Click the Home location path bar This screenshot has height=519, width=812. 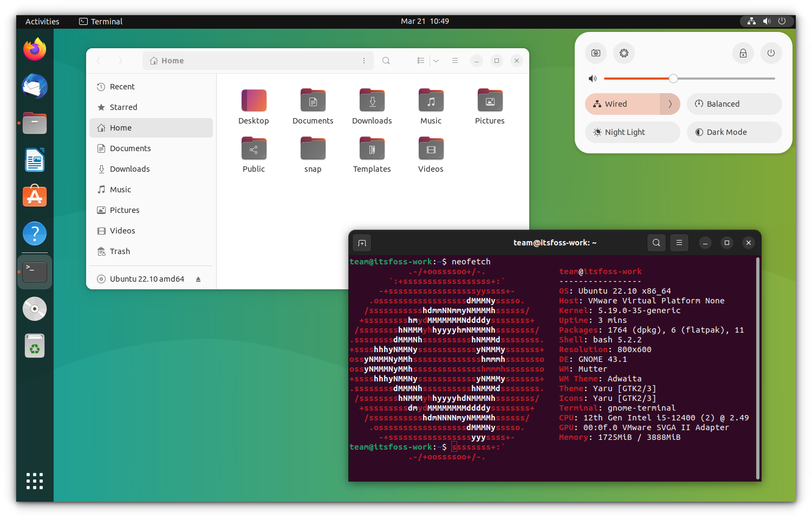point(258,61)
